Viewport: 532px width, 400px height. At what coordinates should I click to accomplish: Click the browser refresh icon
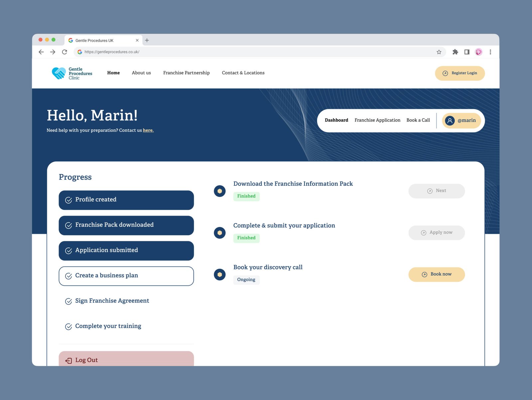click(65, 52)
